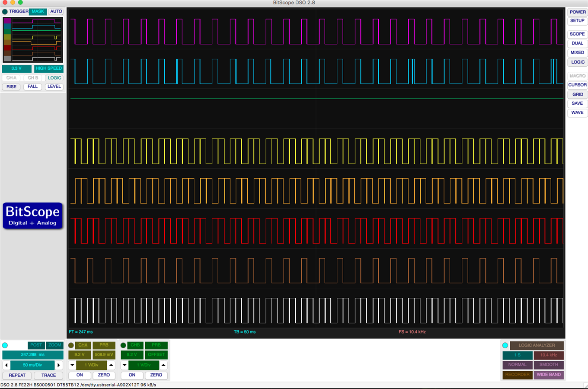588x389 pixels.
Task: Switch to the DUAL display mode
Action: 577,43
